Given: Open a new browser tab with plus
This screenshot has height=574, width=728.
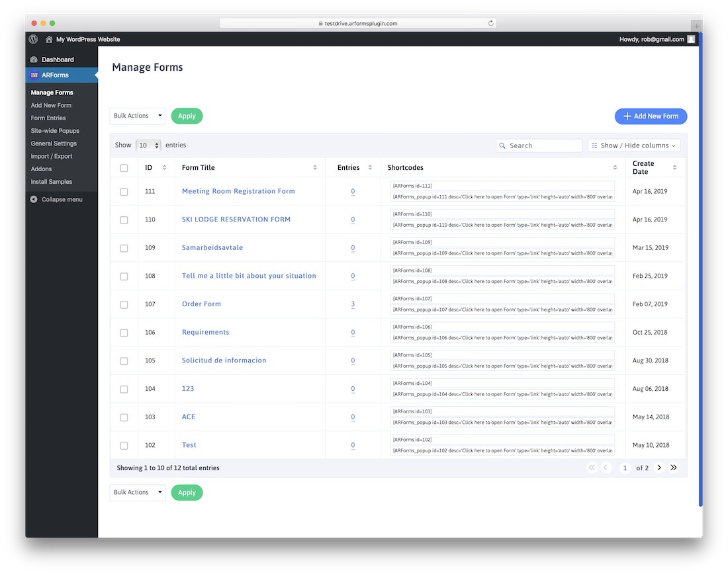Looking at the screenshot, I should click(x=696, y=26).
